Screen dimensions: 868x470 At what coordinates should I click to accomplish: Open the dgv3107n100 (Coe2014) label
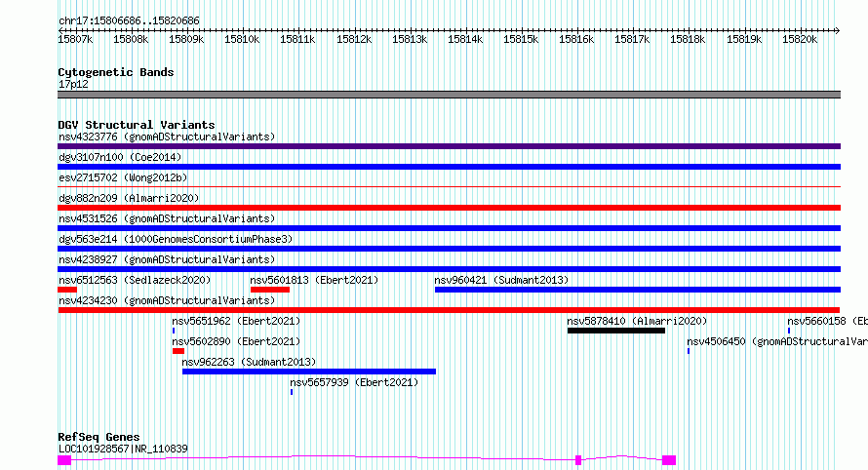coord(120,157)
